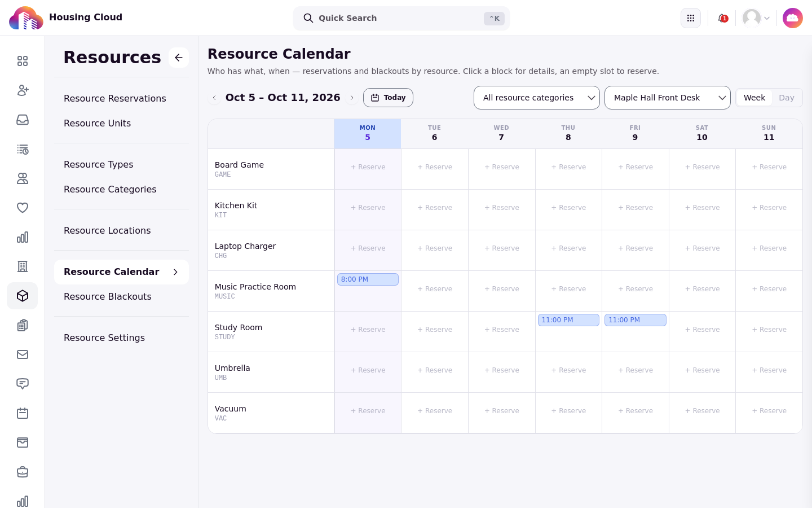Open the building icon in the sidebar

click(x=23, y=266)
